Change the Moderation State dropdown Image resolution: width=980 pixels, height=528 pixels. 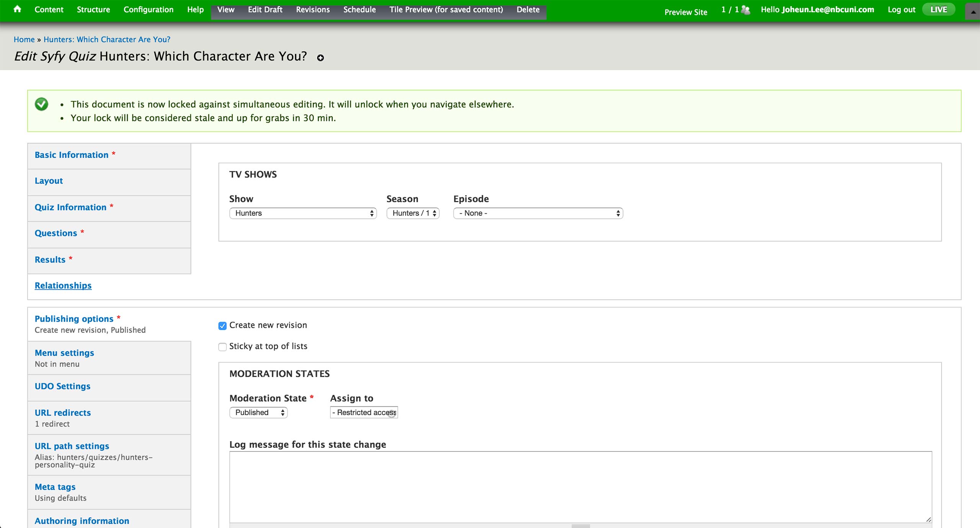coord(258,412)
